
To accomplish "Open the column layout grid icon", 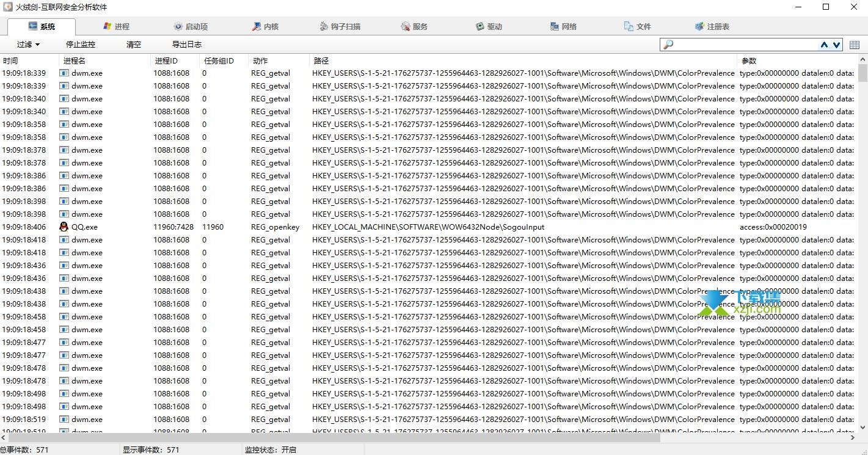I will [854, 45].
